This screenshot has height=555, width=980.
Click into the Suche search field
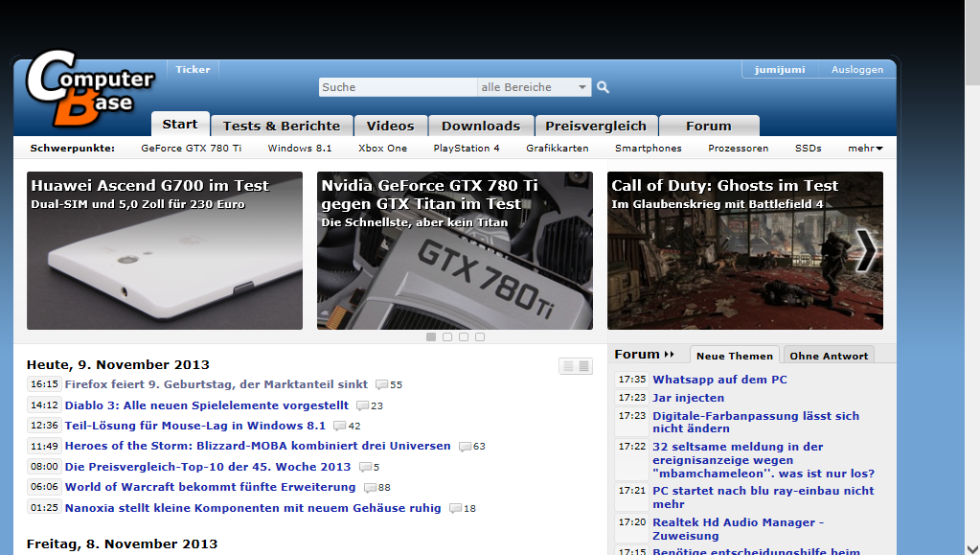tap(399, 87)
